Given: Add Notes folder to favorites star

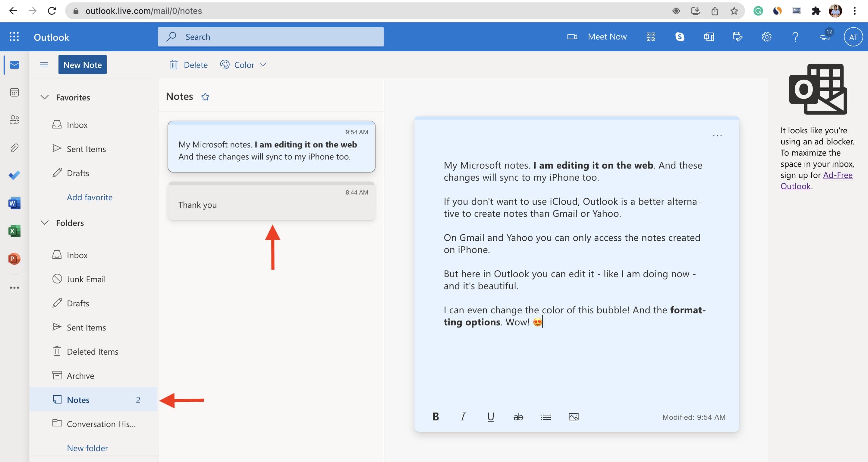Looking at the screenshot, I should tap(205, 97).
